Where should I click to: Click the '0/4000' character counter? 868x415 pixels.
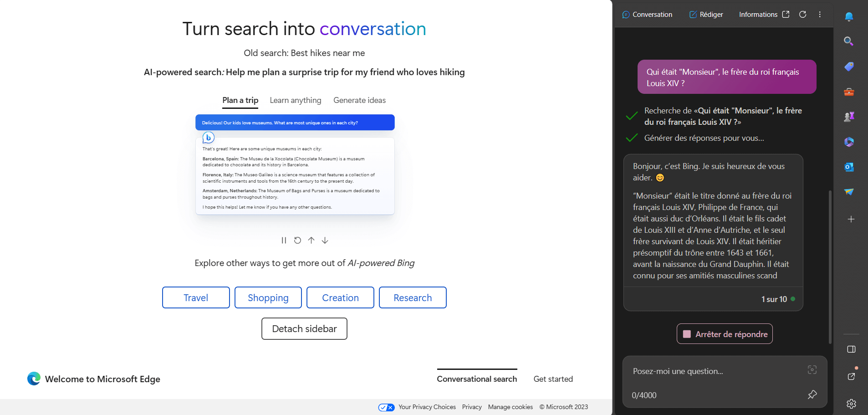click(x=644, y=395)
